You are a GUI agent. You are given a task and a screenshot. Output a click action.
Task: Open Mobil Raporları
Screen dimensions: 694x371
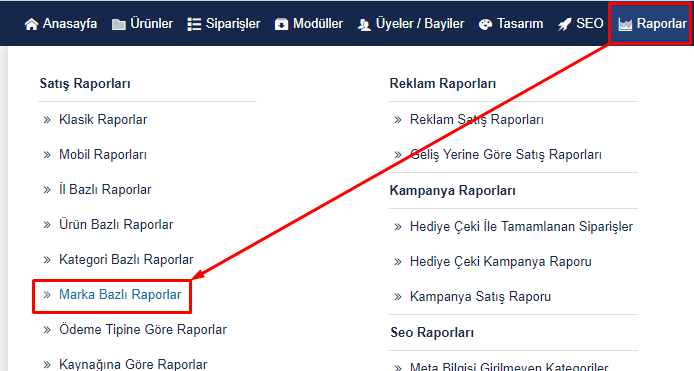tap(103, 155)
